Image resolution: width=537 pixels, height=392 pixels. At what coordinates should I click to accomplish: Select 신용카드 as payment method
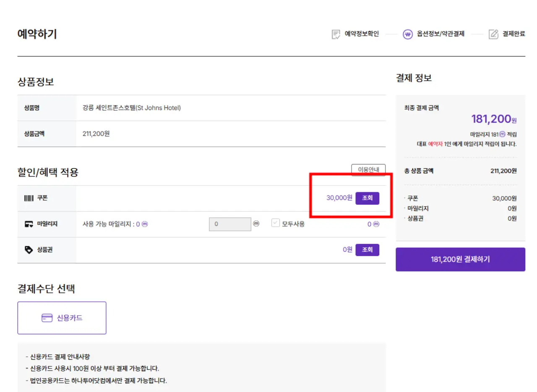[x=62, y=318]
